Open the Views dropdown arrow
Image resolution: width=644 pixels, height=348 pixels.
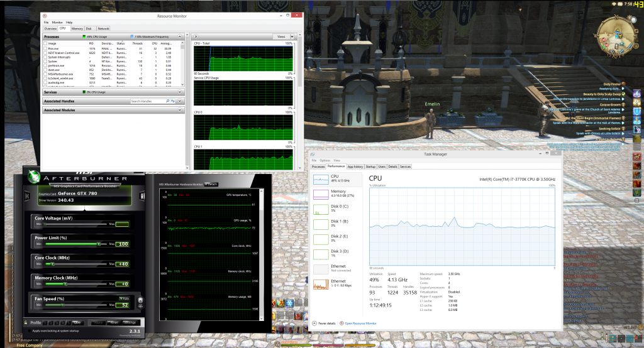[292, 36]
